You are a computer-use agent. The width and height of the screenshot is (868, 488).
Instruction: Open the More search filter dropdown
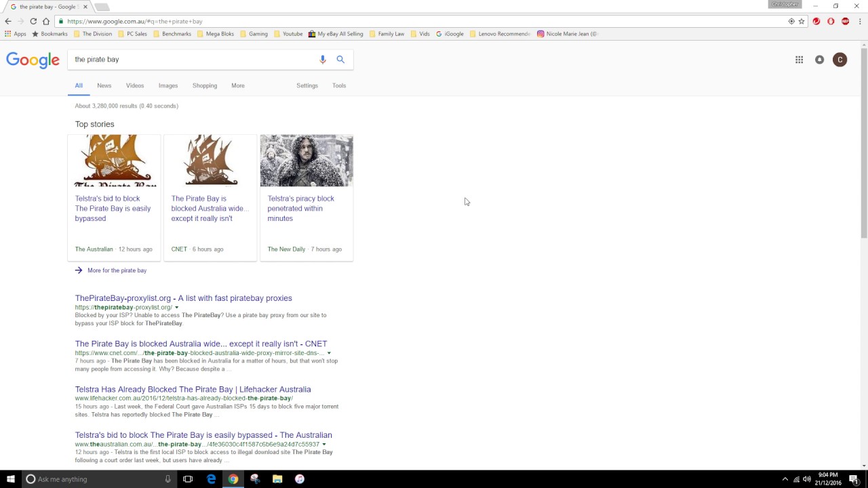click(x=238, y=86)
